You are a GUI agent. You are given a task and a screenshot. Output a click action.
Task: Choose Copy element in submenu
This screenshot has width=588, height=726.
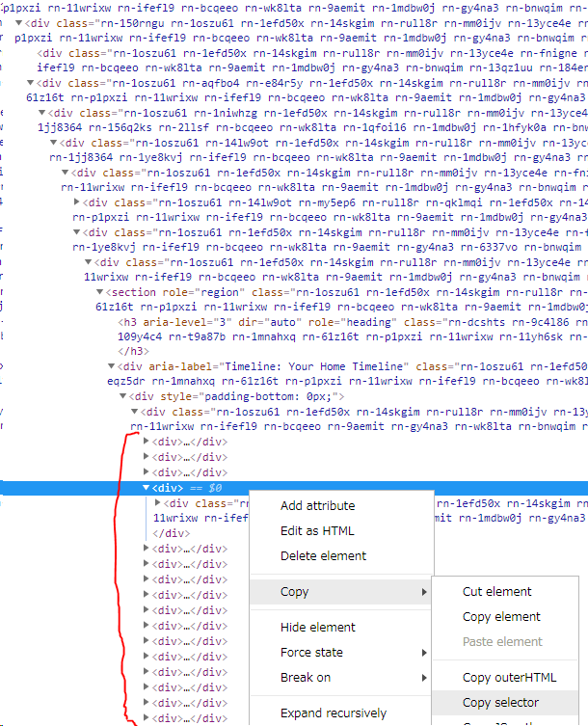pyautogui.click(x=501, y=617)
